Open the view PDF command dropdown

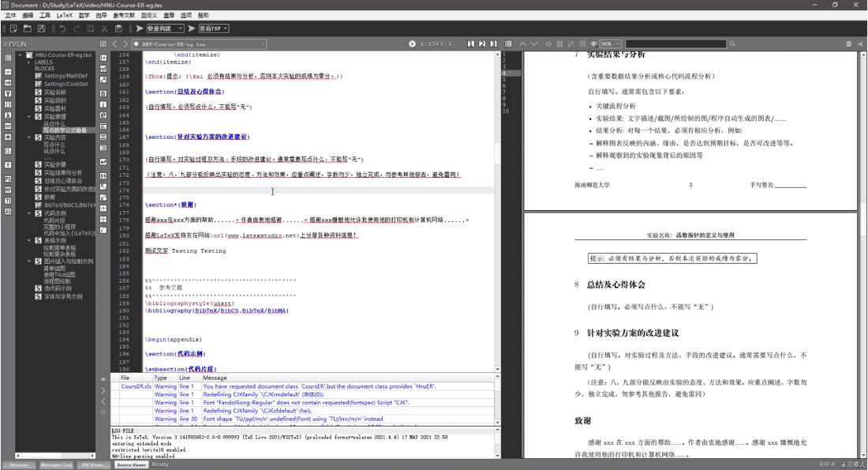pyautogui.click(x=213, y=28)
